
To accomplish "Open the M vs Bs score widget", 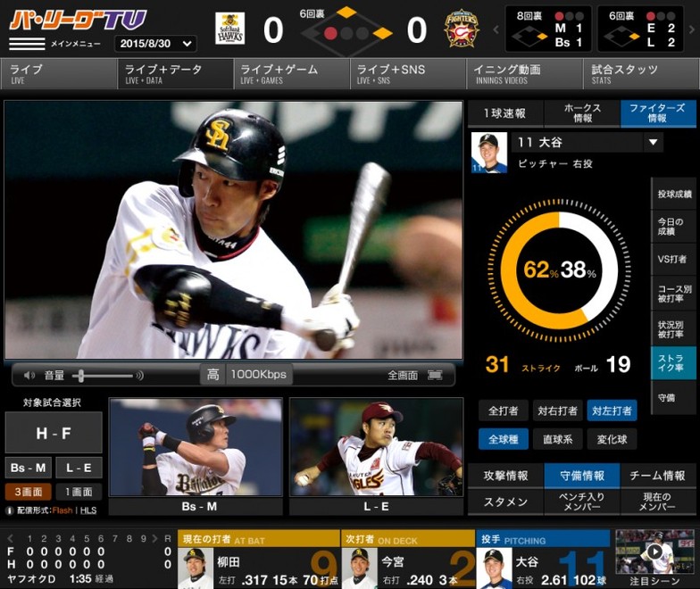I will pyautogui.click(x=548, y=29).
